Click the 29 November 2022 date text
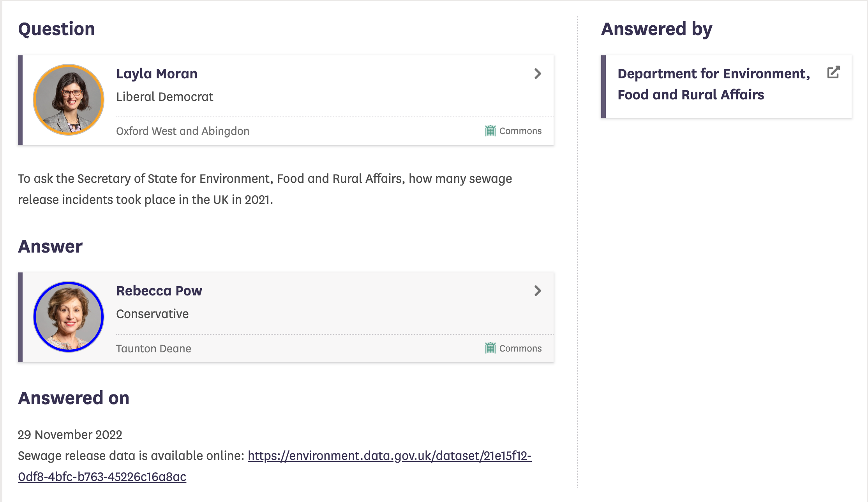The image size is (868, 502). 70,435
